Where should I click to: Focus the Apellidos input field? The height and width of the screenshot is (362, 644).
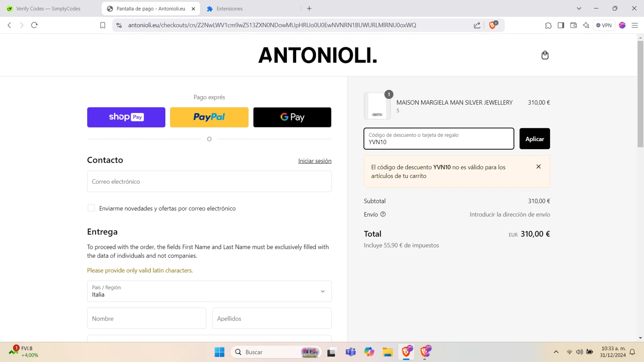(272, 318)
